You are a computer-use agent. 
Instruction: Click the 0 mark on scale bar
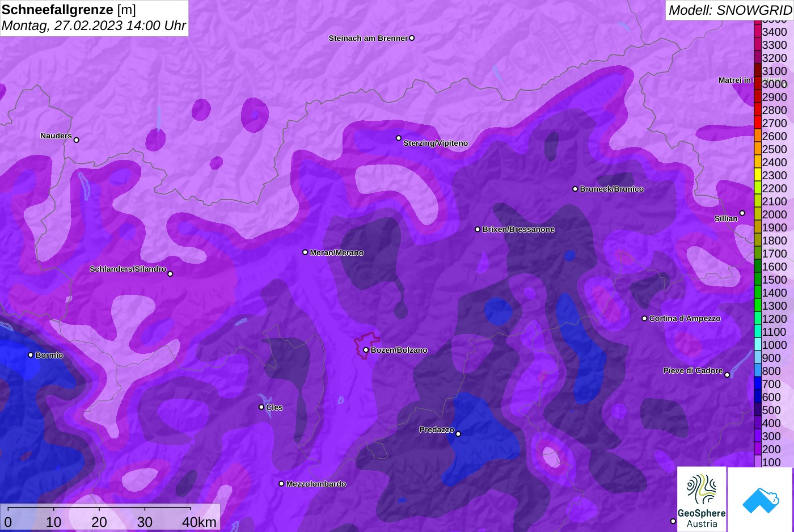pyautogui.click(x=8, y=522)
